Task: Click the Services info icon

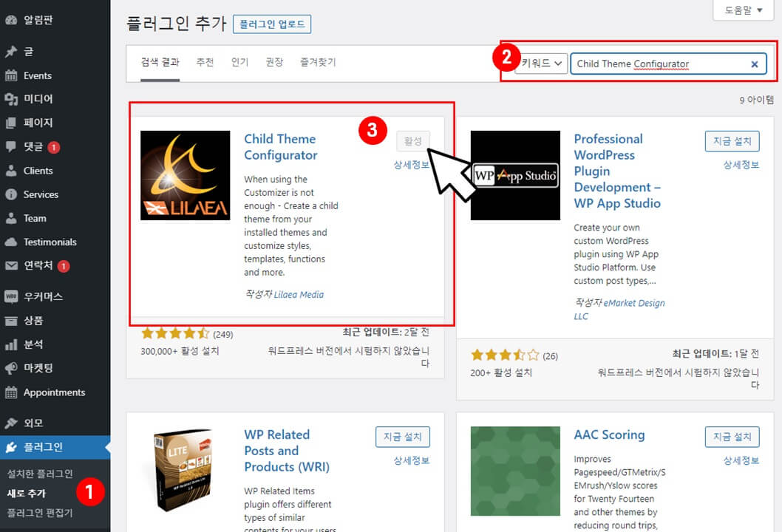Action: 11,194
